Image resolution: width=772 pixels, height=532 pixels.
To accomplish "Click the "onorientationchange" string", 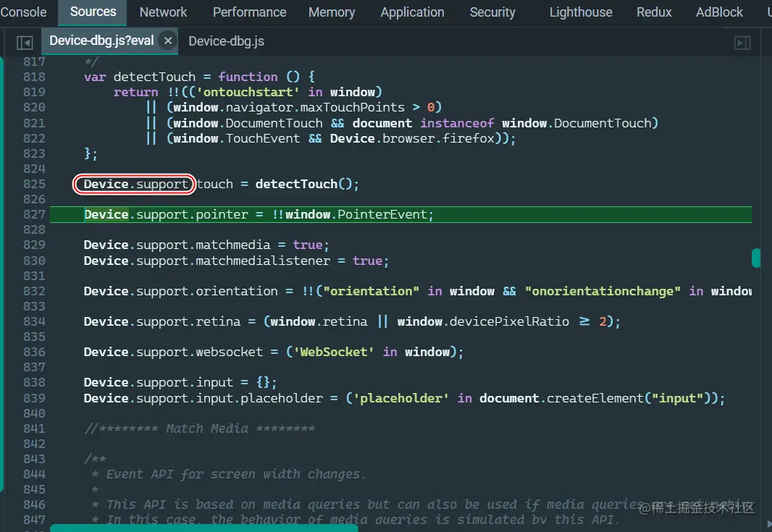I will click(602, 292).
